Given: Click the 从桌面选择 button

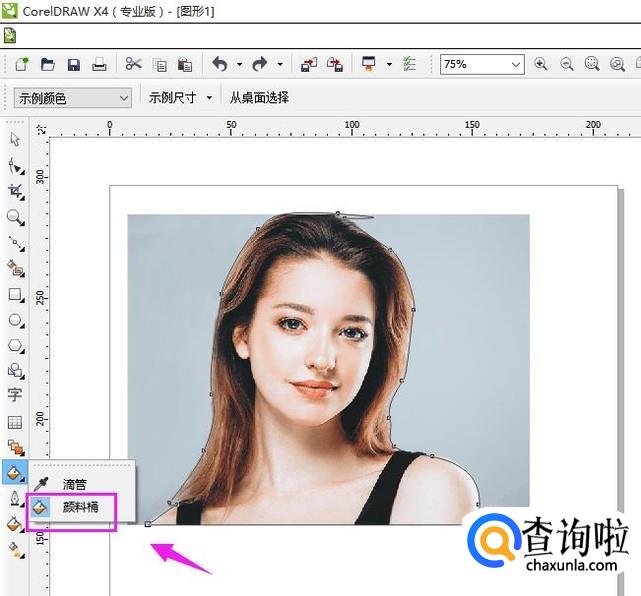Looking at the screenshot, I should 259,98.
